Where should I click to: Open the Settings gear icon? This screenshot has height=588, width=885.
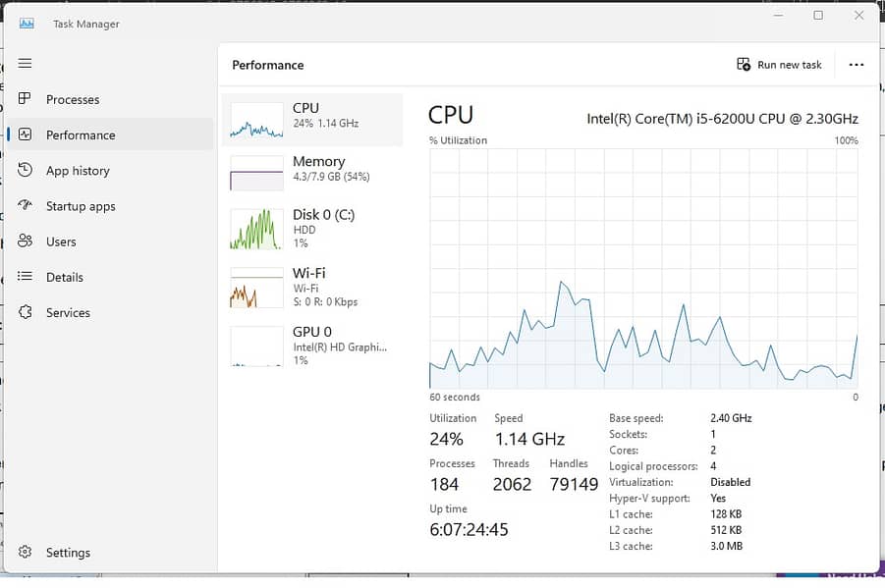point(26,553)
